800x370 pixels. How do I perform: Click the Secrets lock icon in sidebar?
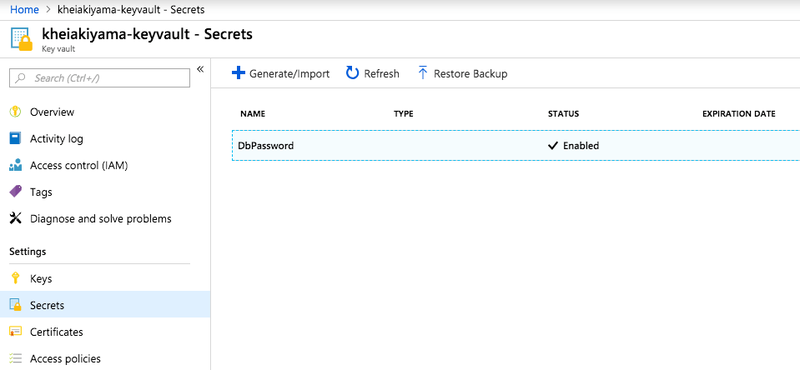[x=16, y=305]
